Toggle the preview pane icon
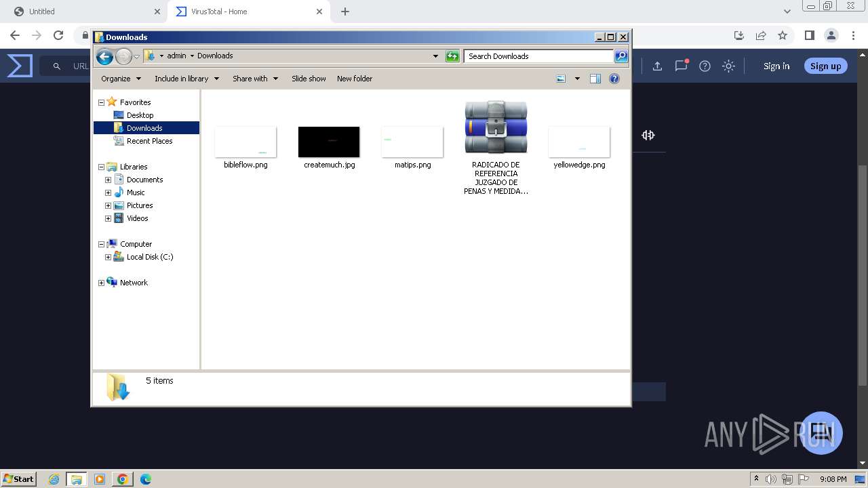The height and width of the screenshot is (488, 868). (595, 79)
